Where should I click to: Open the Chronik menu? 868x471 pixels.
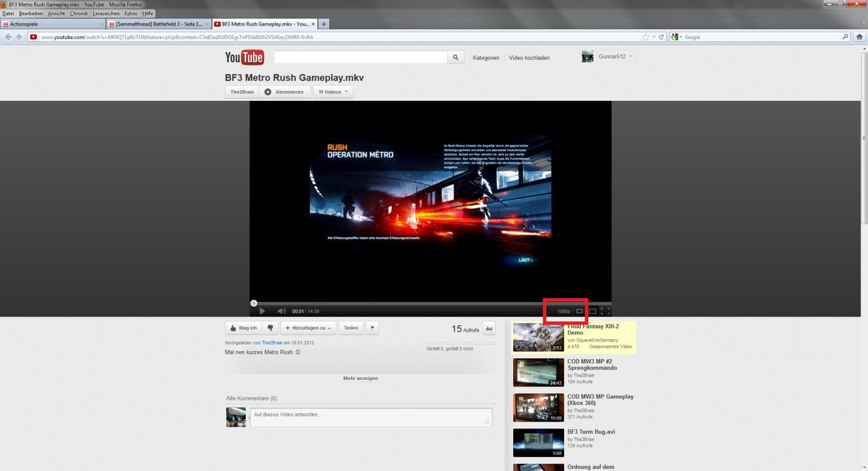point(79,14)
